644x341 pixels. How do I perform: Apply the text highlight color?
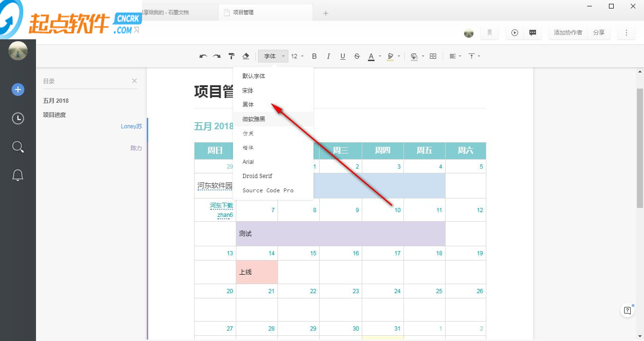click(390, 56)
